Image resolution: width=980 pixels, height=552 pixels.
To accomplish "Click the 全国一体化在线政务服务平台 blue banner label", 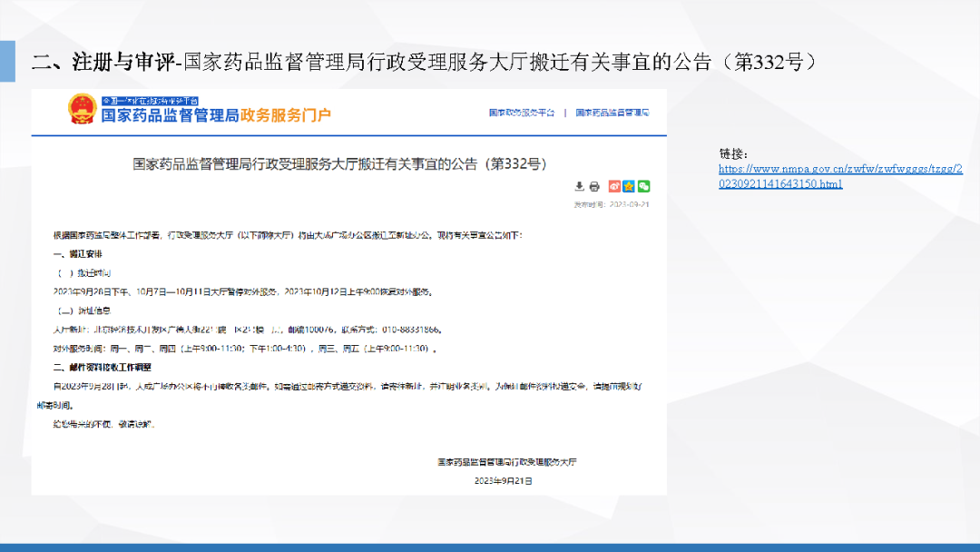I will (x=149, y=99).
